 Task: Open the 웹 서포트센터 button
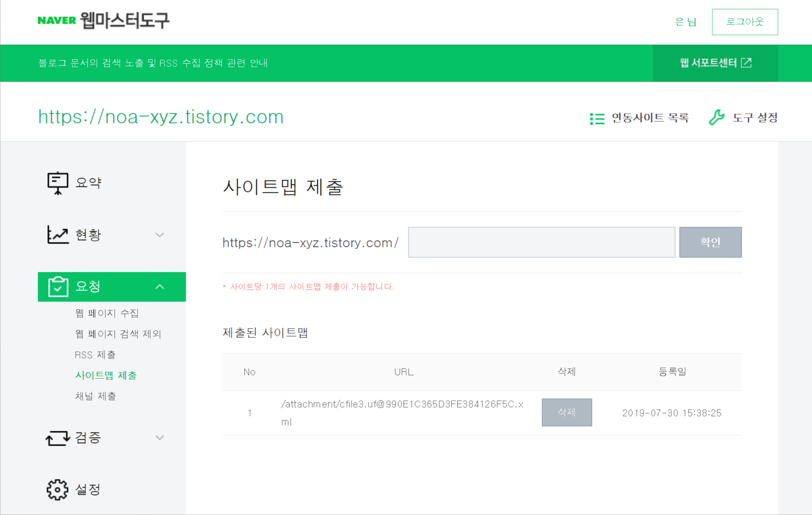pos(715,63)
